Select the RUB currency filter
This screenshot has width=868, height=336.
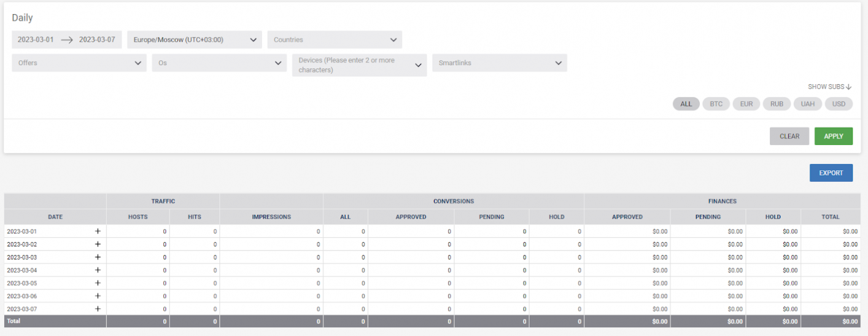pyautogui.click(x=777, y=104)
